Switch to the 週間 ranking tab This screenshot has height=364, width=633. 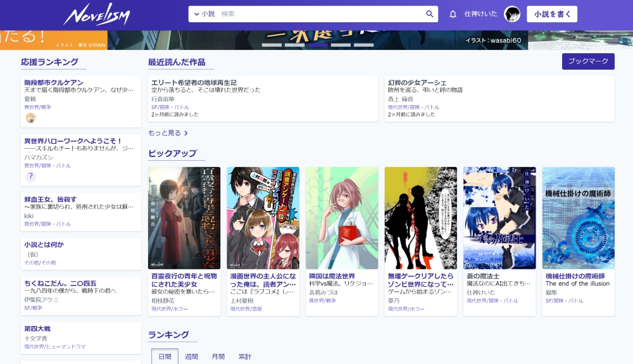(191, 356)
